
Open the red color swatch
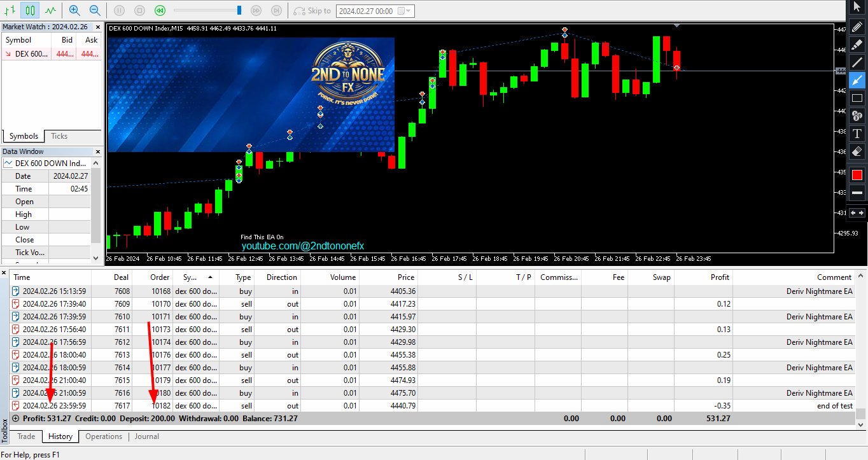(857, 175)
